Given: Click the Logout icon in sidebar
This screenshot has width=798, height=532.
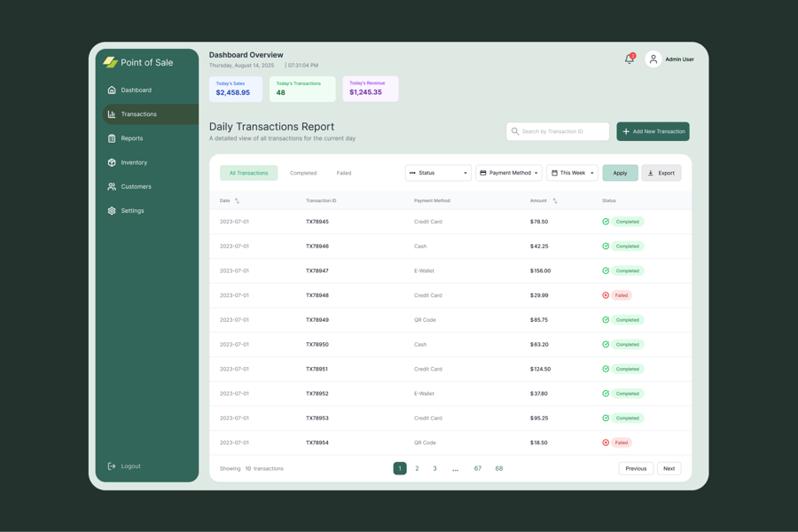Looking at the screenshot, I should pos(112,466).
